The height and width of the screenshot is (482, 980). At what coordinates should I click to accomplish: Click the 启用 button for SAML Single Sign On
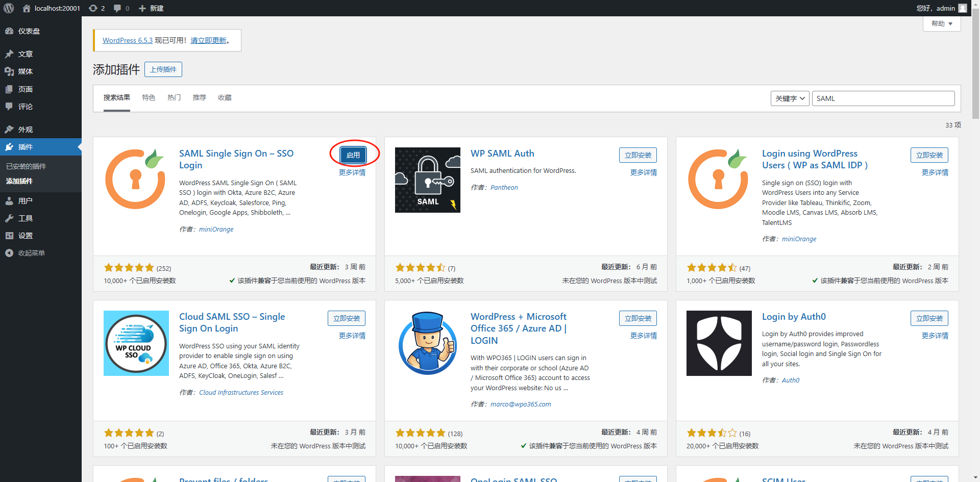tap(354, 155)
